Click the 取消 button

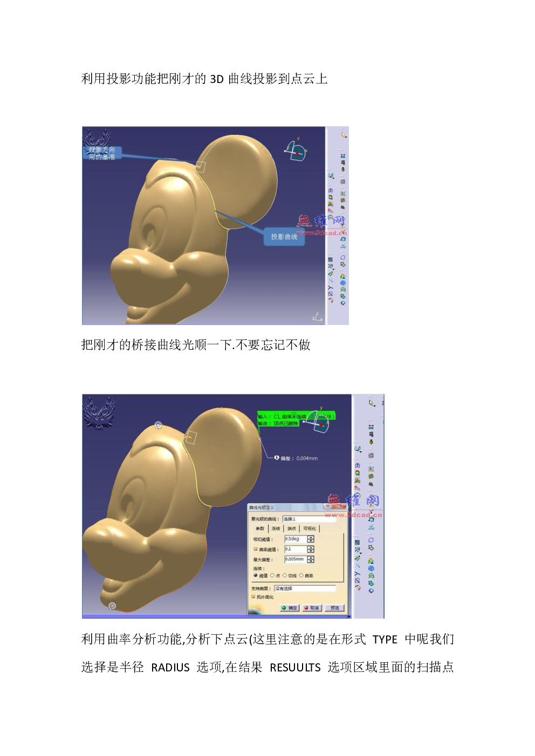coord(311,608)
